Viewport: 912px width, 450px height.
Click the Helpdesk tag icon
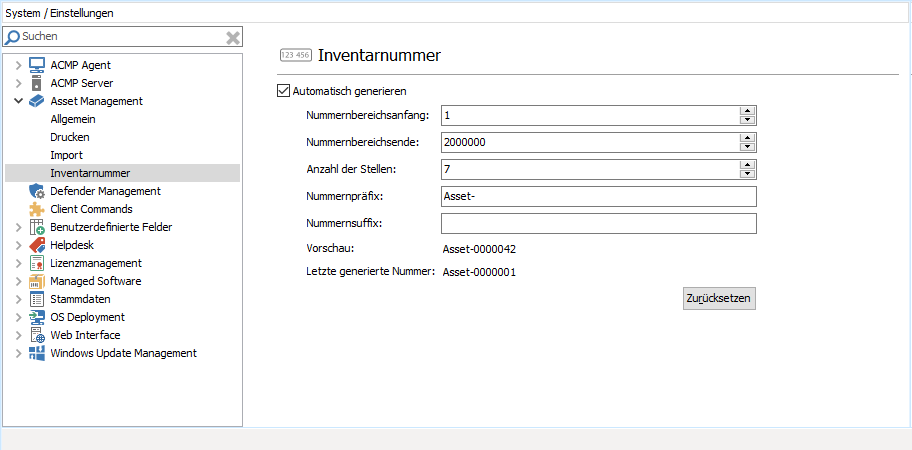pyautogui.click(x=37, y=245)
